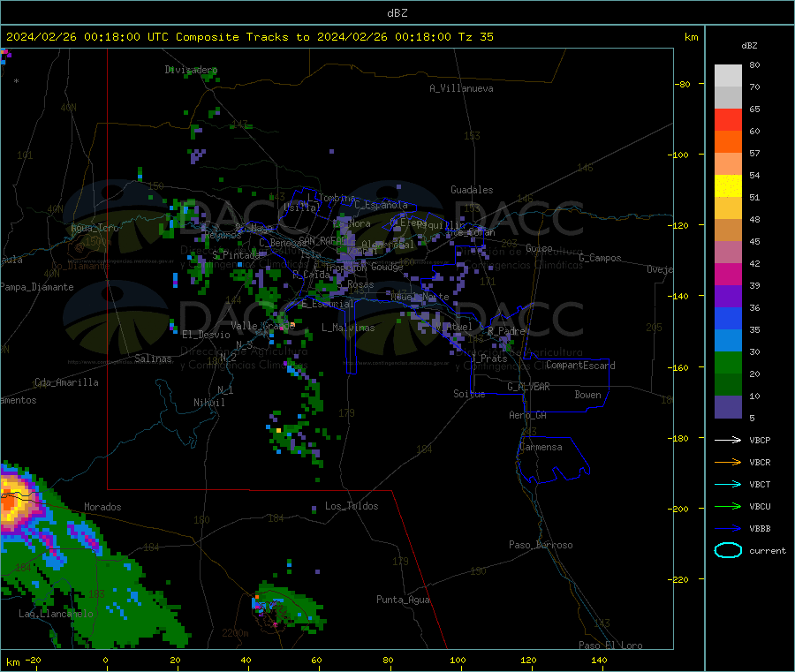The height and width of the screenshot is (672, 795).
Task: Click the 'Tz 35' threshold text
Action: click(475, 37)
